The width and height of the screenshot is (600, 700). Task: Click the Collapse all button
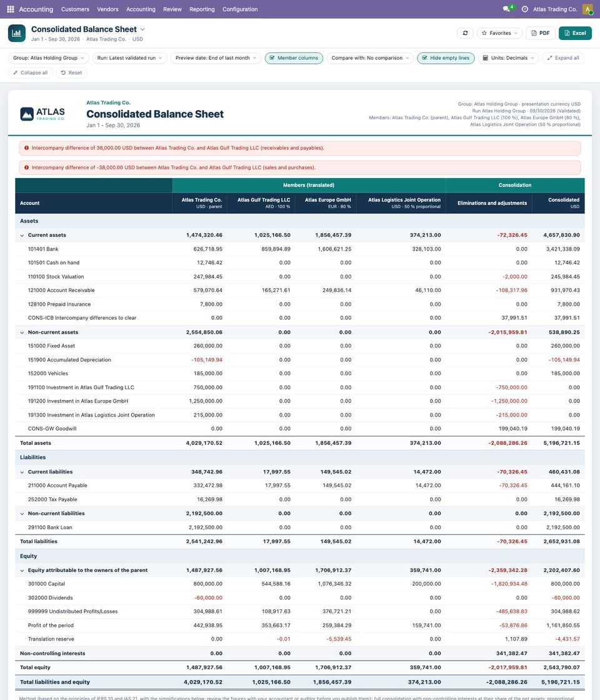31,72
